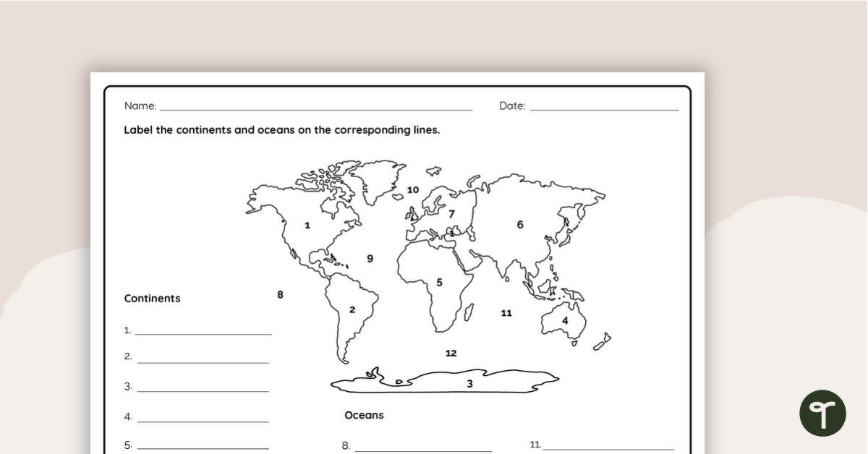The width and height of the screenshot is (868, 454).
Task: Click answer line number 3 under Continents
Action: 203,391
